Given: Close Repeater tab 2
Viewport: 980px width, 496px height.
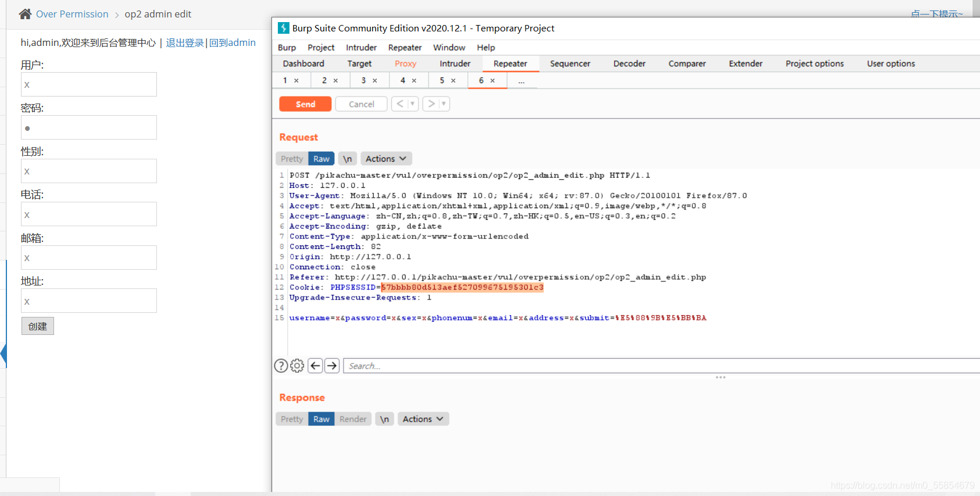Looking at the screenshot, I should tap(336, 81).
